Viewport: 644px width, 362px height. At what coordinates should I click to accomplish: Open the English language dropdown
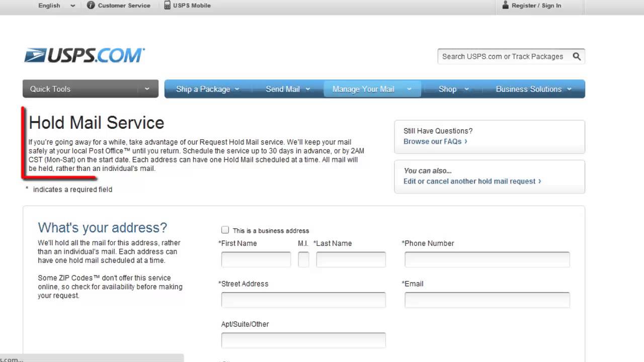coord(57,6)
